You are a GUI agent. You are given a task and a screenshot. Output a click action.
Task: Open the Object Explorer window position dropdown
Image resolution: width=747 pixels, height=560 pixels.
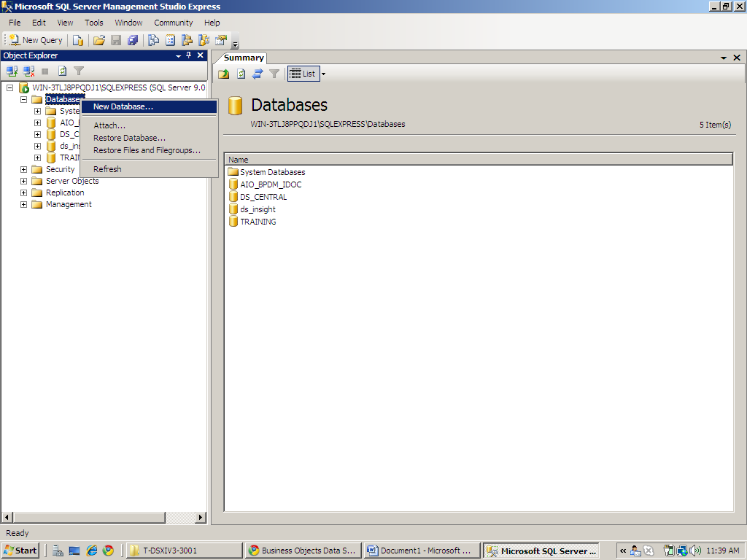click(178, 55)
